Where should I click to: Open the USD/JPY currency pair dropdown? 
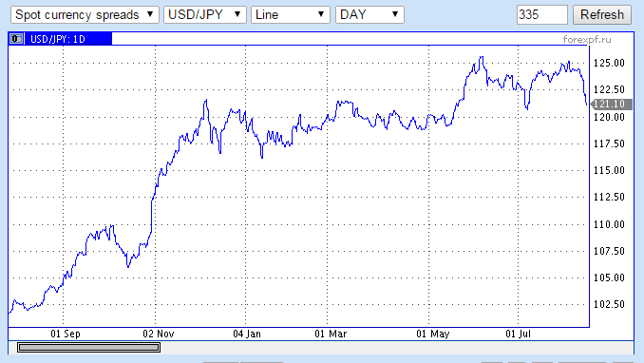pos(204,15)
